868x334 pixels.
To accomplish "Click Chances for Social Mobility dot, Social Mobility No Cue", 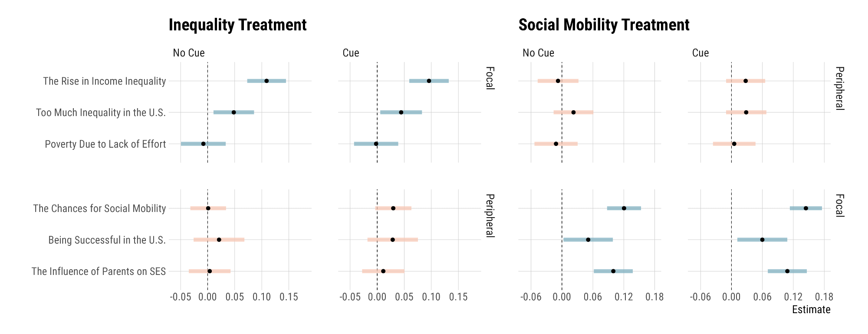I will (624, 208).
